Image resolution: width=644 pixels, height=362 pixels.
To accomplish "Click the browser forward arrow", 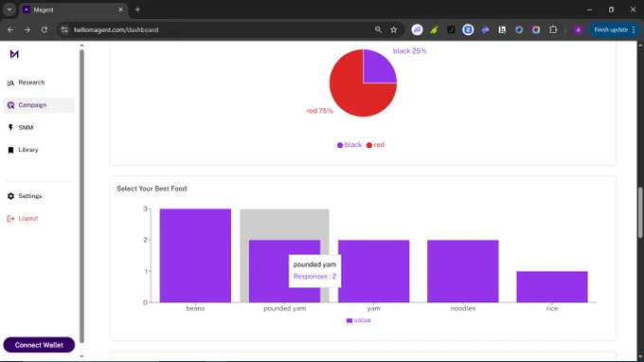I will pyautogui.click(x=27, y=30).
